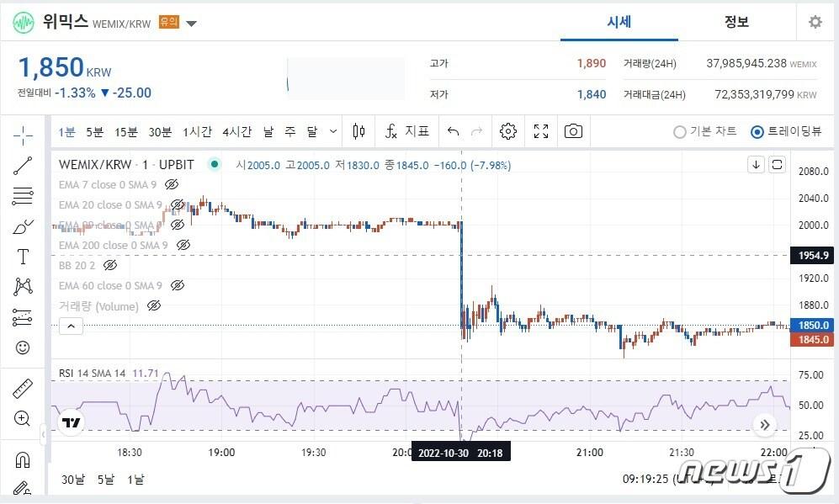Undo the last chart action

(x=454, y=131)
